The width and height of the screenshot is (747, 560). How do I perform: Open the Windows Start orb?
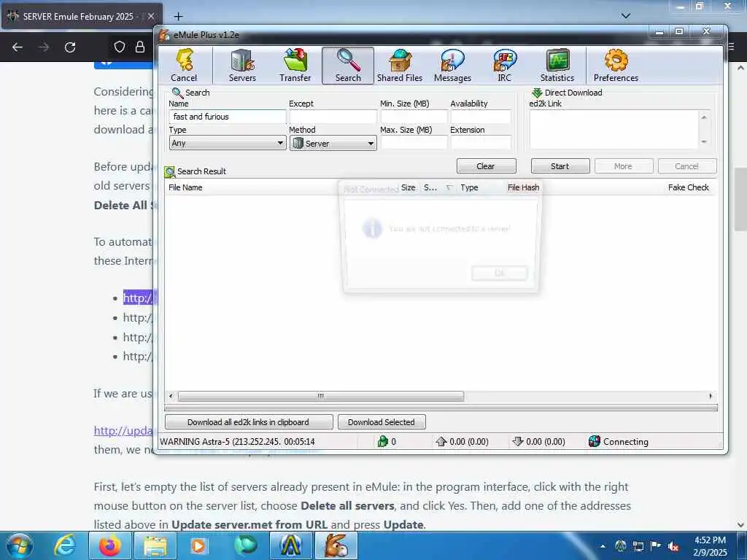point(20,545)
